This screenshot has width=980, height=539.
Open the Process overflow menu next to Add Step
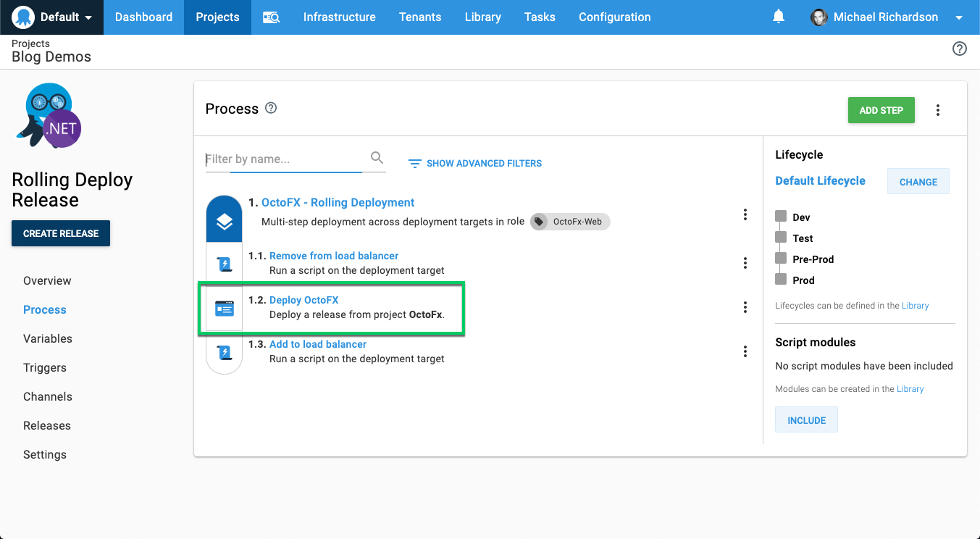pyautogui.click(x=937, y=109)
